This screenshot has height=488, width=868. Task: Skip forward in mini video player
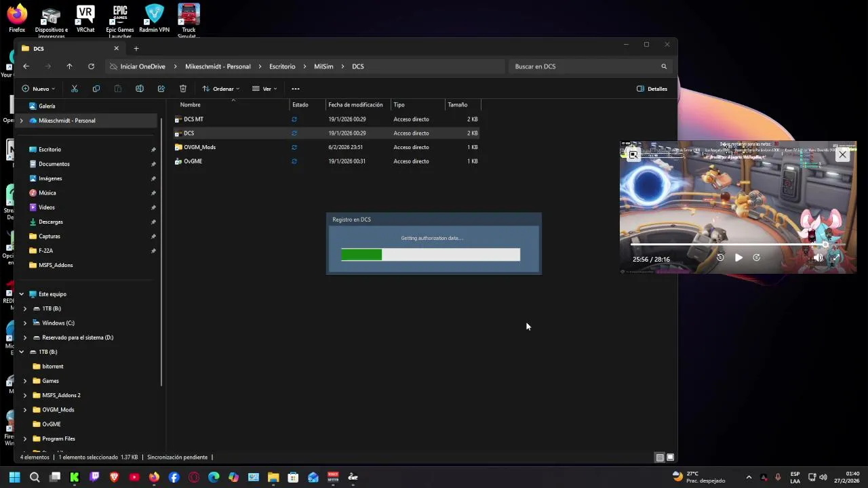pos(757,258)
